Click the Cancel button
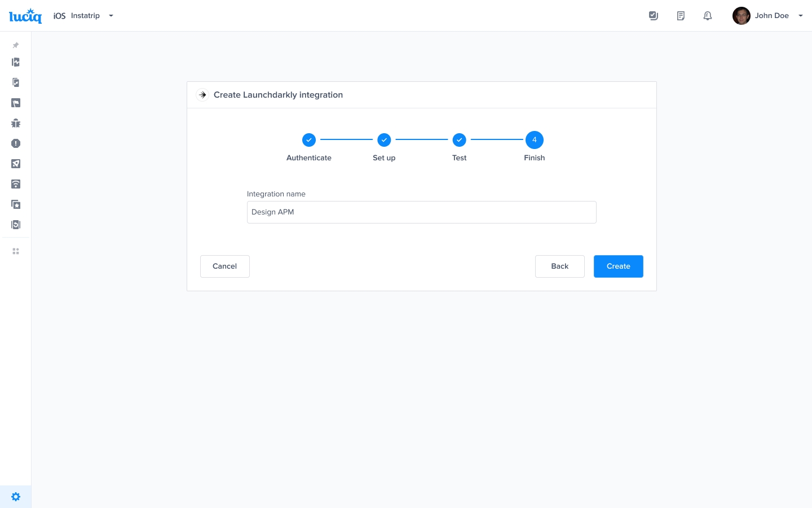812x508 pixels. (x=224, y=266)
